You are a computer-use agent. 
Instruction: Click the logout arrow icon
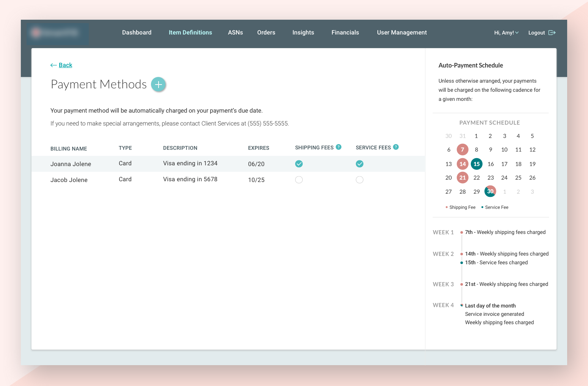552,33
